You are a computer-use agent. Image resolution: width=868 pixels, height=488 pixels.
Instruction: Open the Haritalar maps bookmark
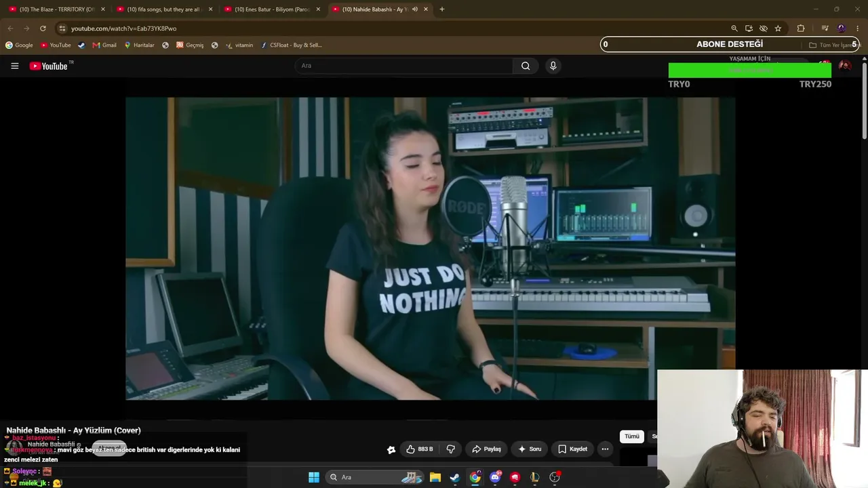click(139, 45)
